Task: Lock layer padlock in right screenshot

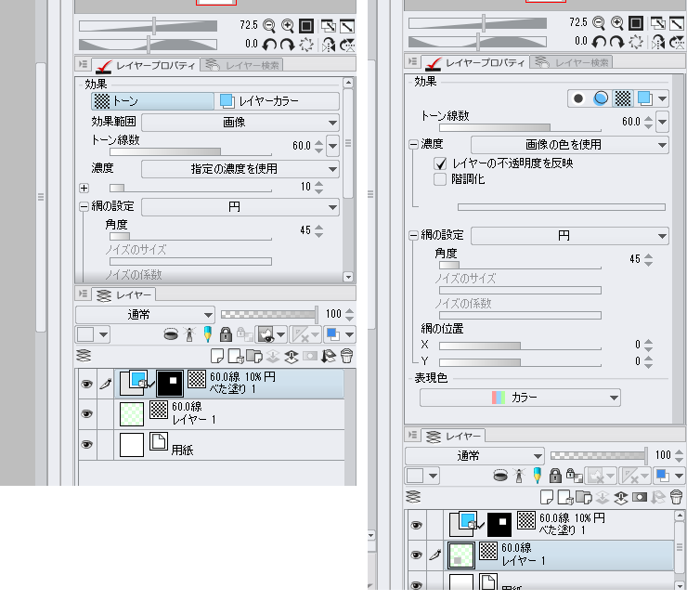Action: 555,476
